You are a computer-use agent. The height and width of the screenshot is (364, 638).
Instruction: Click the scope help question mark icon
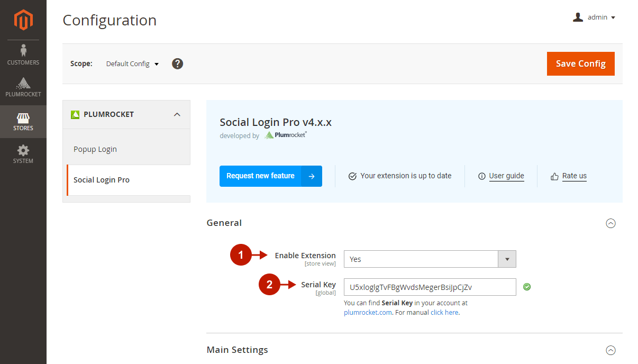pos(178,63)
